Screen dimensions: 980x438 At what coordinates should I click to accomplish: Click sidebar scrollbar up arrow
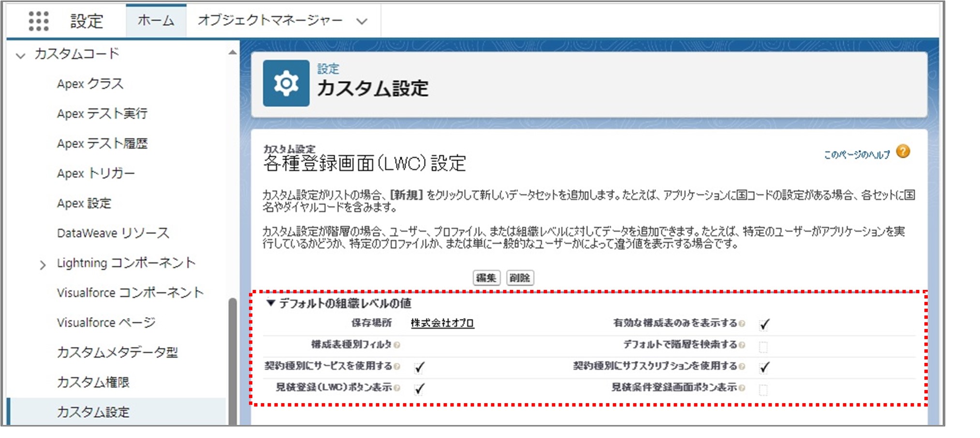coord(233,52)
